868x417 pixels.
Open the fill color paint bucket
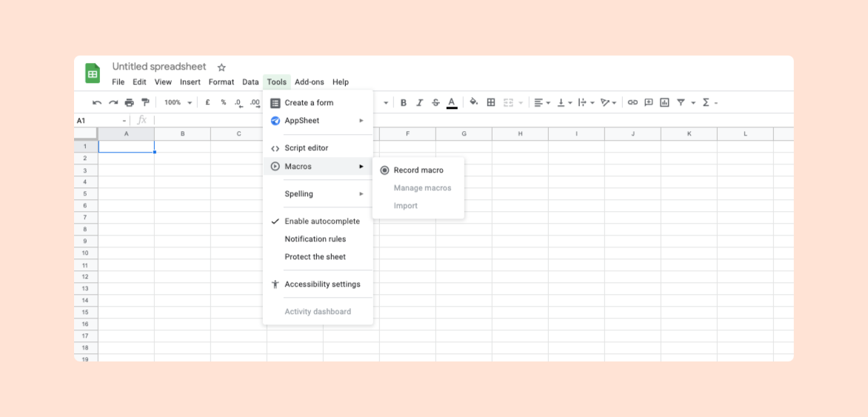474,102
